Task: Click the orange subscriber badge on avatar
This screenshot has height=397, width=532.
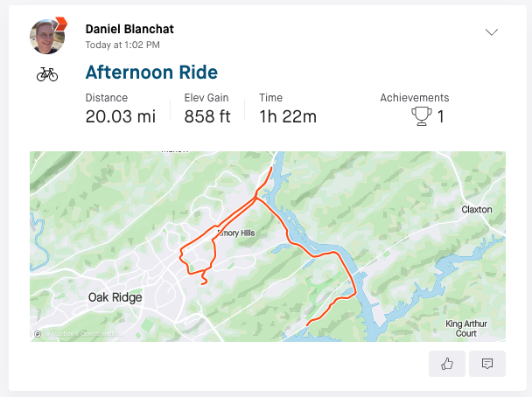Action: point(59,23)
